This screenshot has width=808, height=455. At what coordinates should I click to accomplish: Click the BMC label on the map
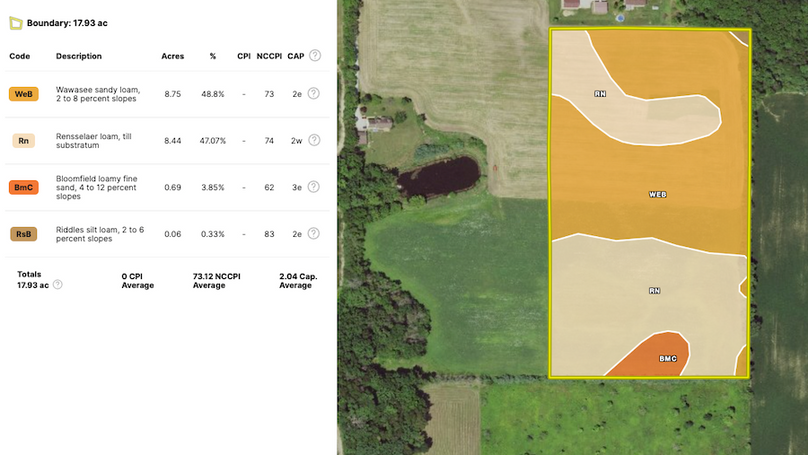pos(667,358)
